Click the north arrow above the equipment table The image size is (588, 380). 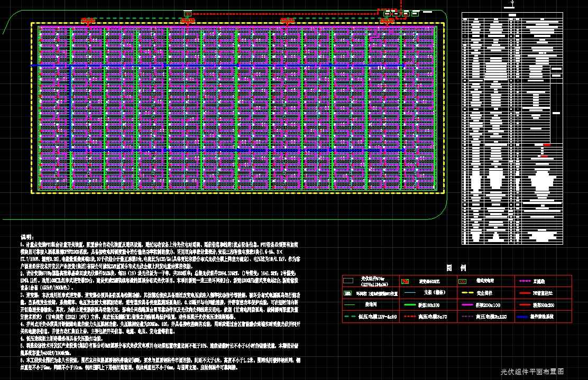click(x=513, y=5)
